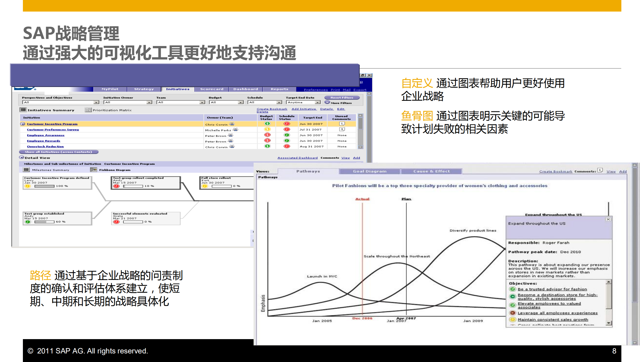Open the Cause & Effect tab

click(432, 171)
